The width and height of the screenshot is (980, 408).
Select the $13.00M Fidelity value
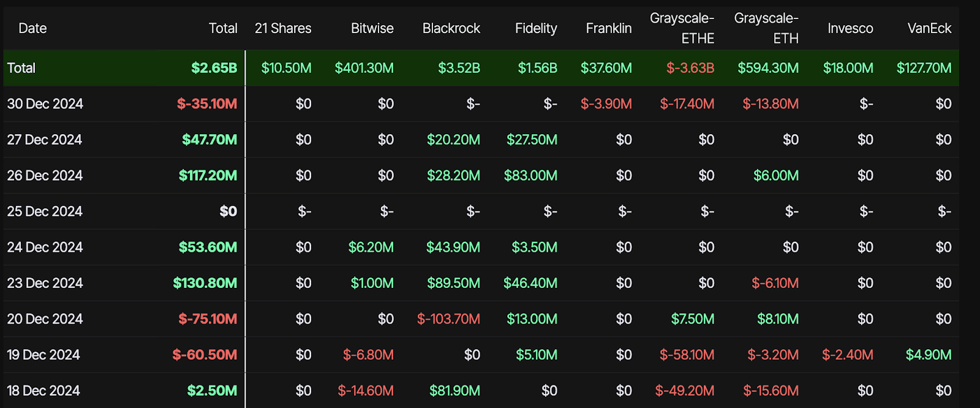tap(532, 319)
